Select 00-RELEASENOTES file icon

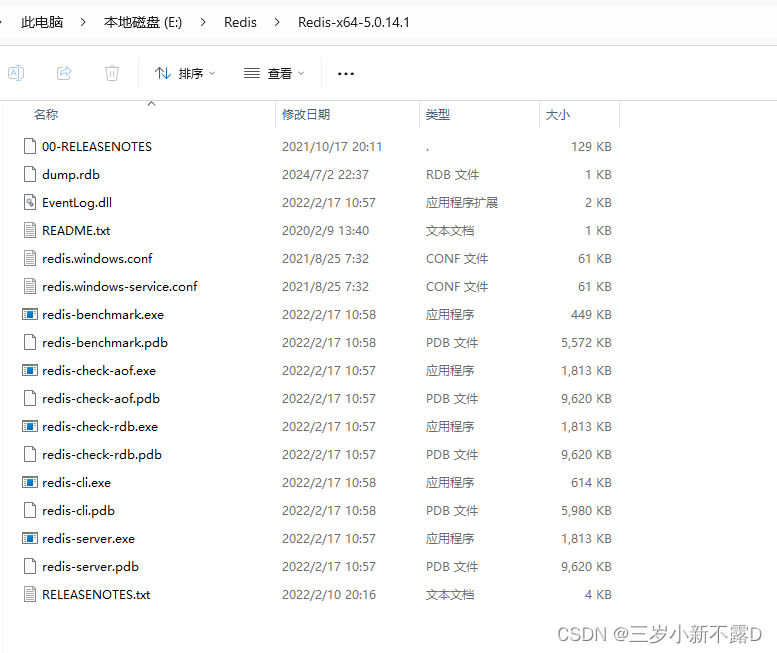30,147
